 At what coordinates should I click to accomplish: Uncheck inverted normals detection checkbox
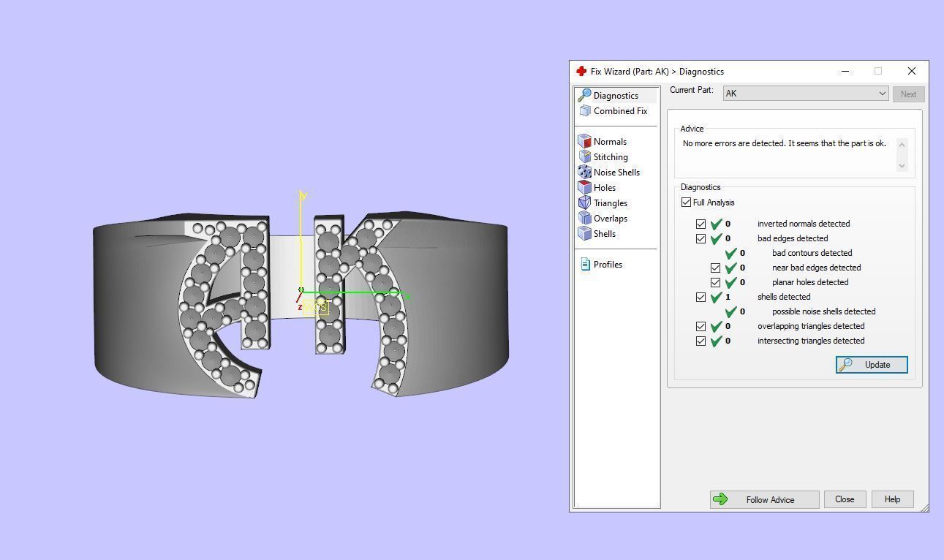pos(701,224)
